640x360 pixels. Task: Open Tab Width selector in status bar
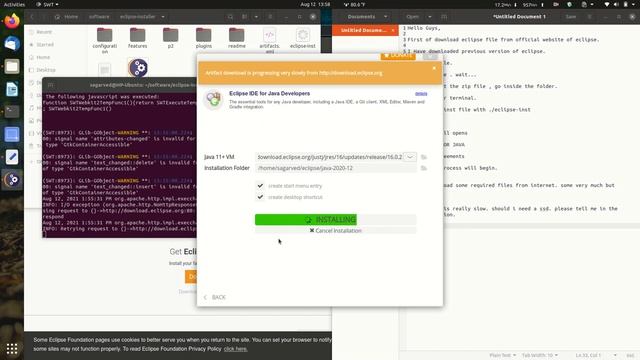pyautogui.click(x=540, y=356)
